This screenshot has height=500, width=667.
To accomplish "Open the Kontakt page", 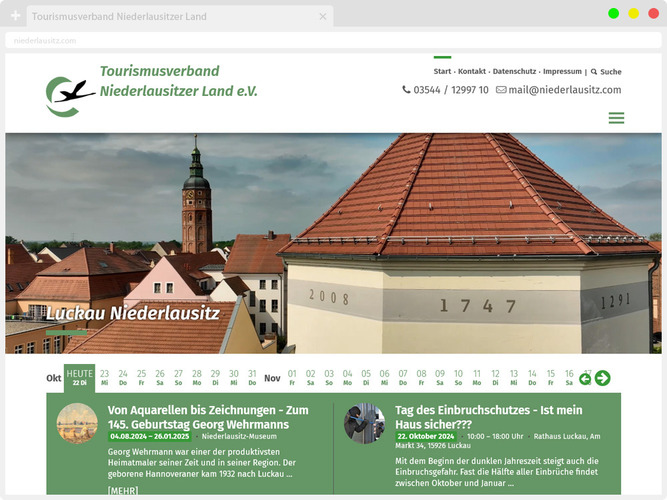I will pyautogui.click(x=472, y=72).
